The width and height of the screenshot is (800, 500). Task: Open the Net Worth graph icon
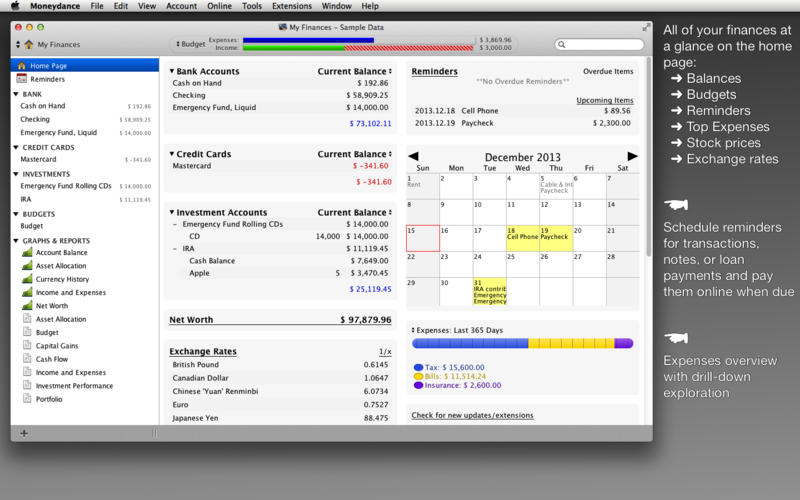tap(28, 305)
